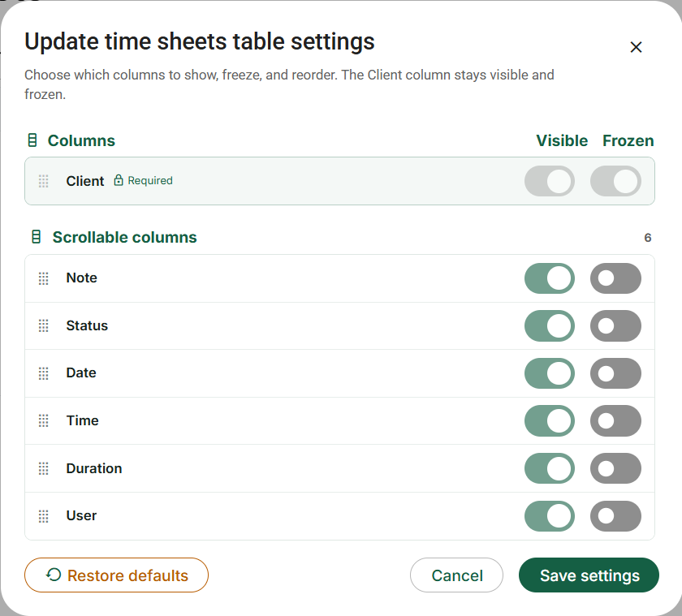Grab the drag handle for Time row
Screen dimensions: 682x616
click(x=44, y=420)
